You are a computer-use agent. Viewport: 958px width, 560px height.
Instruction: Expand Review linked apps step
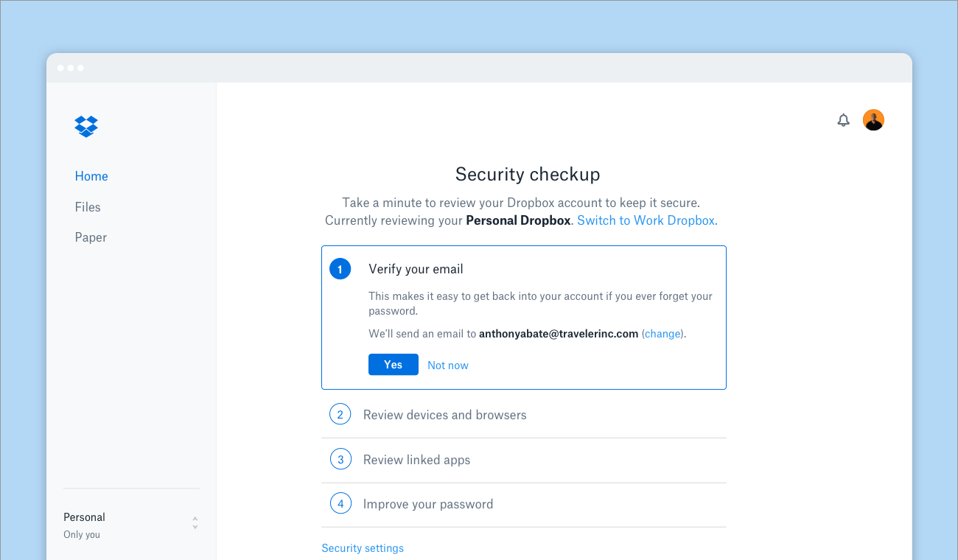[x=416, y=460]
